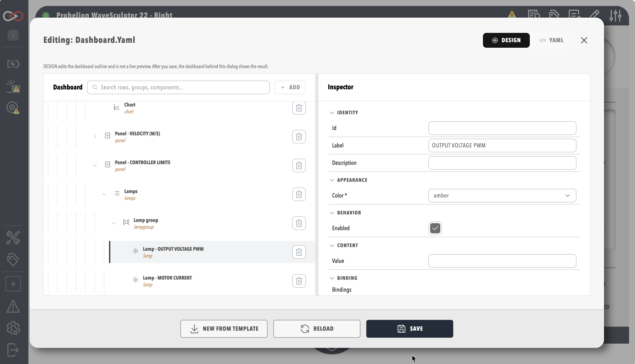Click the RELOAD button
This screenshot has height=364, width=635.
(x=317, y=329)
